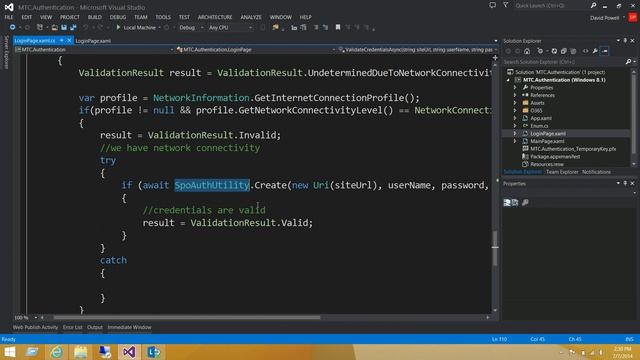Image resolution: width=640 pixels, height=360 pixels.
Task: Close the LoginPage.xaml.cs tab
Action: coord(69,40)
